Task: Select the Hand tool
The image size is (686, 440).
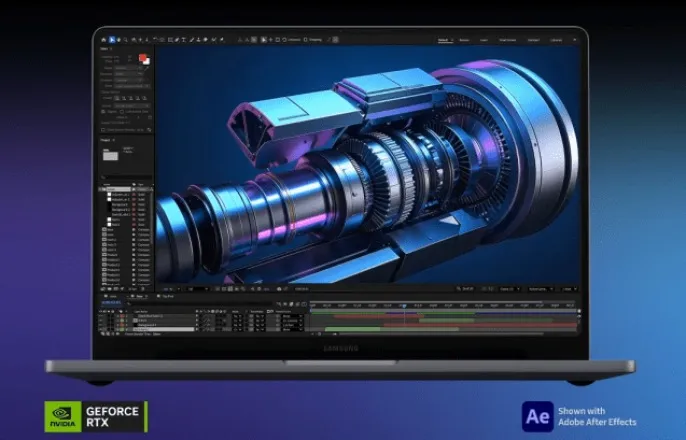Action: point(119,39)
